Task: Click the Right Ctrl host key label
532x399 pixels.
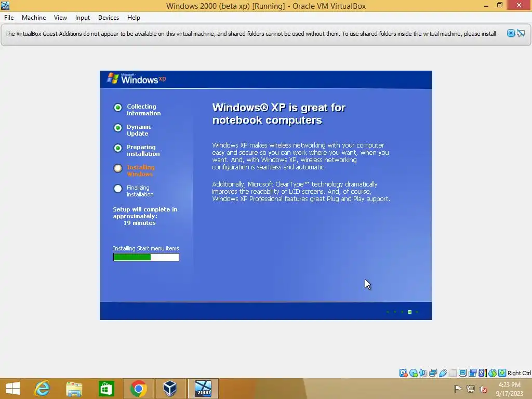Action: click(x=519, y=373)
